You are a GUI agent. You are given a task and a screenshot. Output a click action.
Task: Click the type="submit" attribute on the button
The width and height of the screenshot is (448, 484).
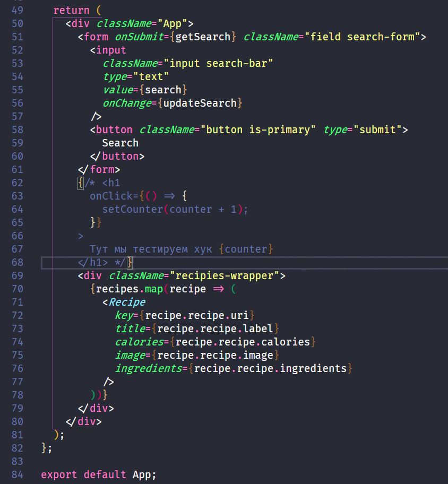coord(363,129)
